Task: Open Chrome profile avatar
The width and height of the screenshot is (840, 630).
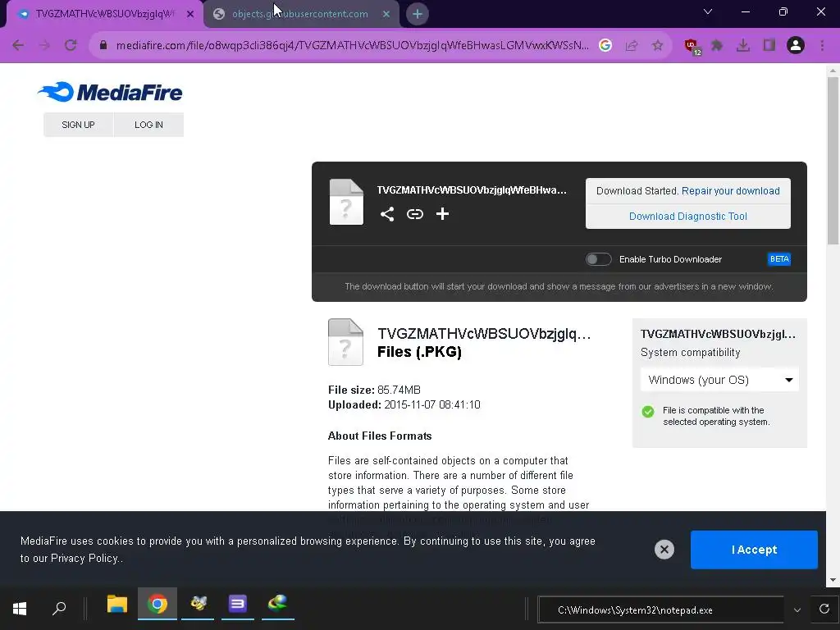Action: click(796, 46)
